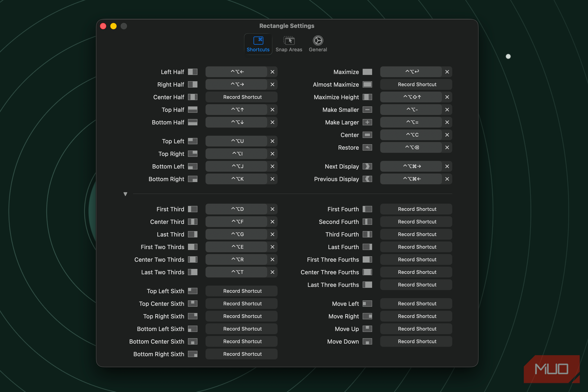588x392 pixels.
Task: Clear the Center shortcut
Action: [447, 135]
